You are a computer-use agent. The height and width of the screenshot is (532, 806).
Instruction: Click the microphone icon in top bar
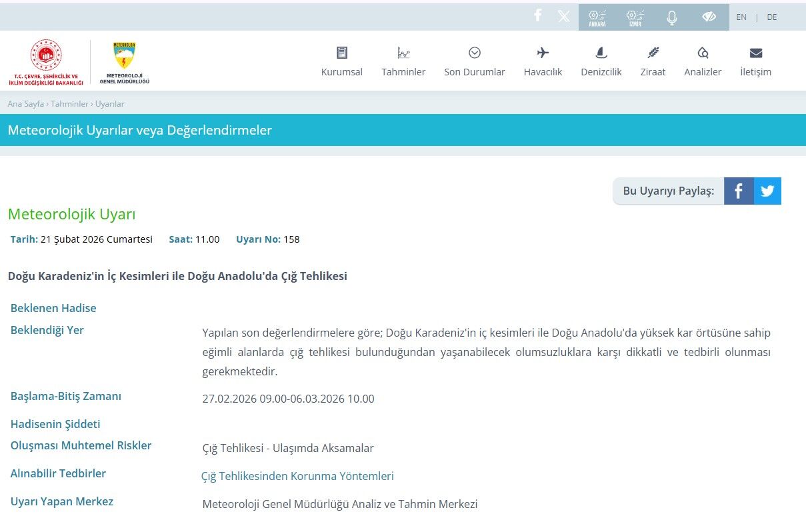[x=672, y=18]
